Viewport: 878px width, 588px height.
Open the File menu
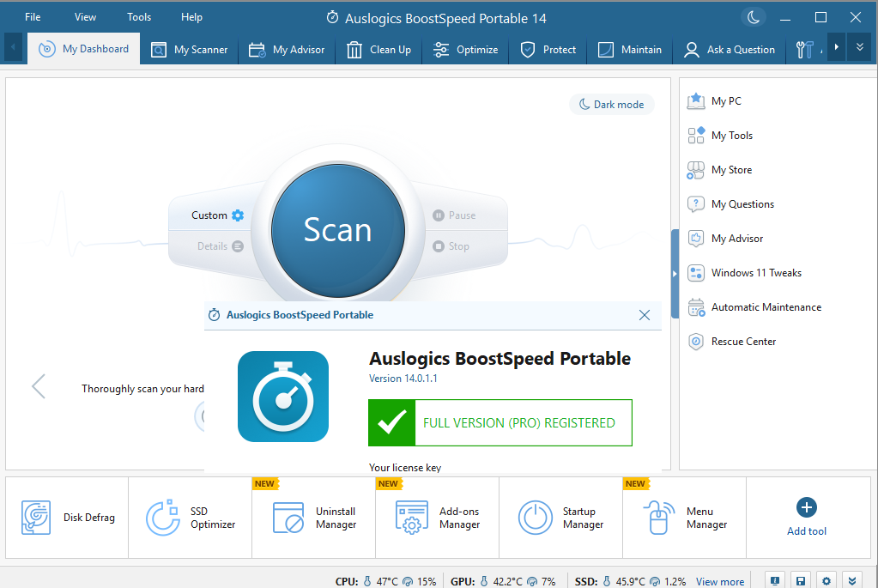[33, 17]
